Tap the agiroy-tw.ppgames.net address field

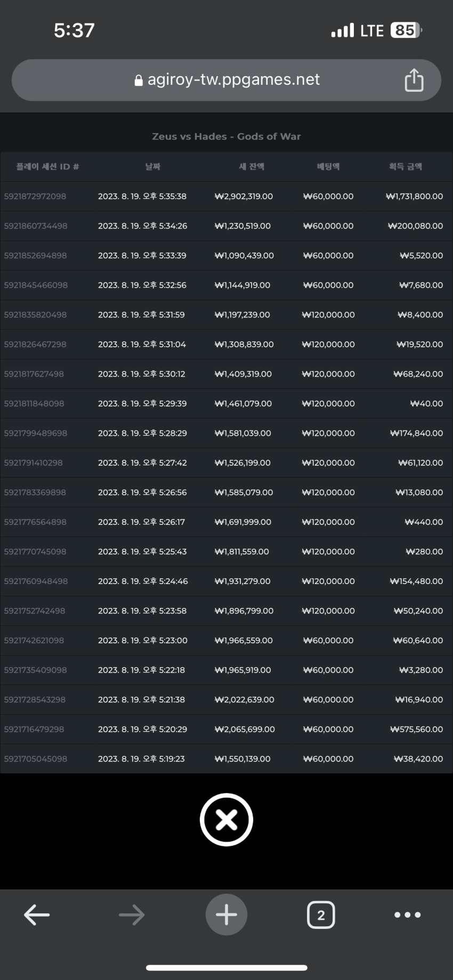pos(226,80)
